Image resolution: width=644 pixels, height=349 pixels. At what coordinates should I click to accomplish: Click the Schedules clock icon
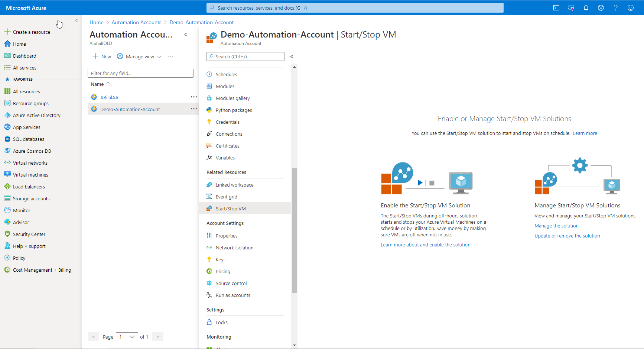pyautogui.click(x=209, y=74)
